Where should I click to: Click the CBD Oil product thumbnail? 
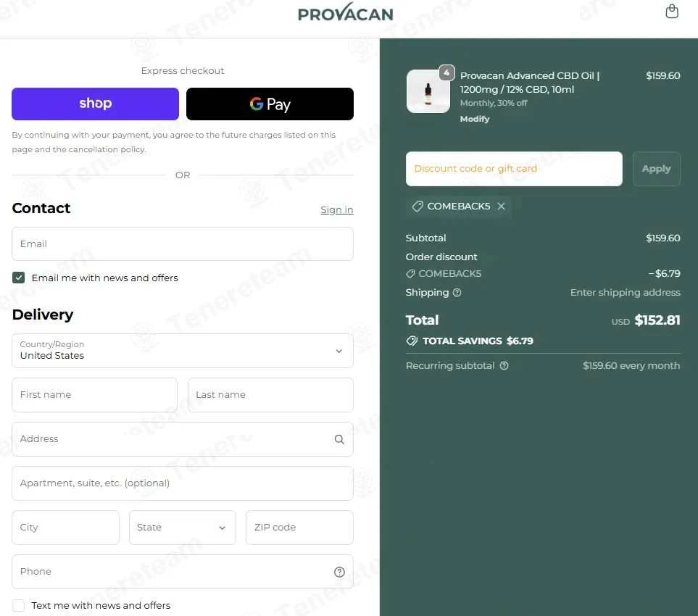pyautogui.click(x=428, y=91)
